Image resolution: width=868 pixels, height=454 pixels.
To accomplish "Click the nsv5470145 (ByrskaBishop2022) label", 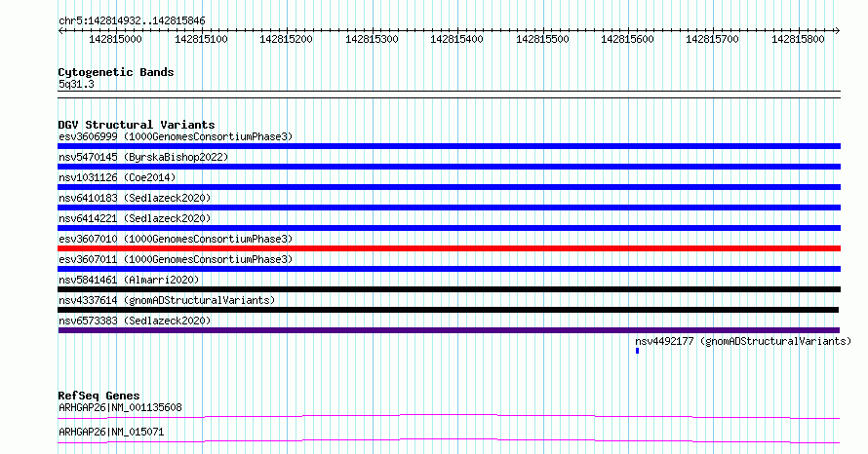I will coord(143,157).
